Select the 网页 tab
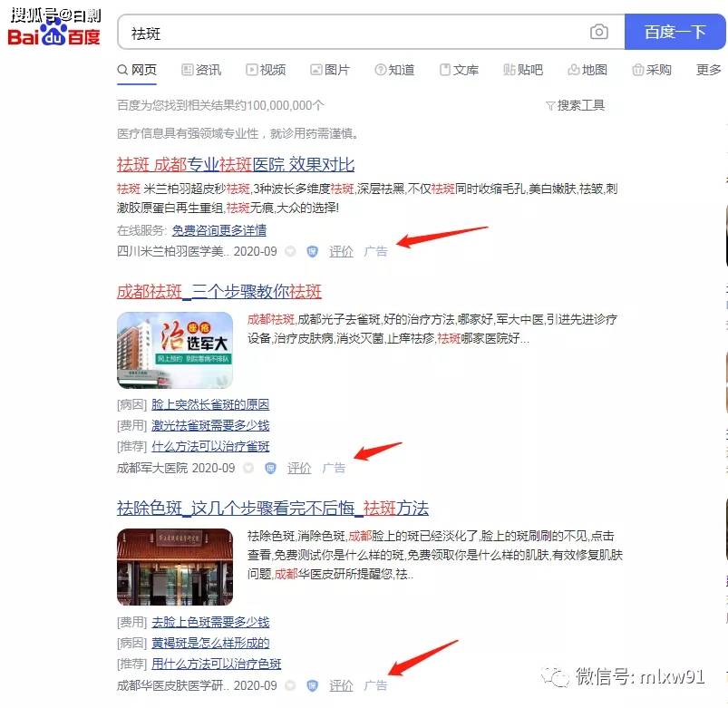This screenshot has height=708, width=728. [x=137, y=70]
